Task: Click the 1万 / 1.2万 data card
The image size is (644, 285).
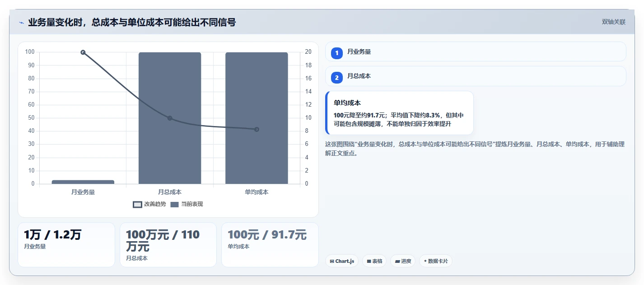Action: point(66,244)
